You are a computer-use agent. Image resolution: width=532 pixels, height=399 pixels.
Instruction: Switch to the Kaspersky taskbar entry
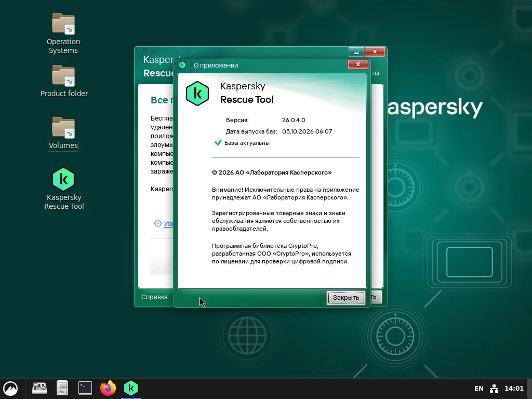pyautogui.click(x=131, y=388)
